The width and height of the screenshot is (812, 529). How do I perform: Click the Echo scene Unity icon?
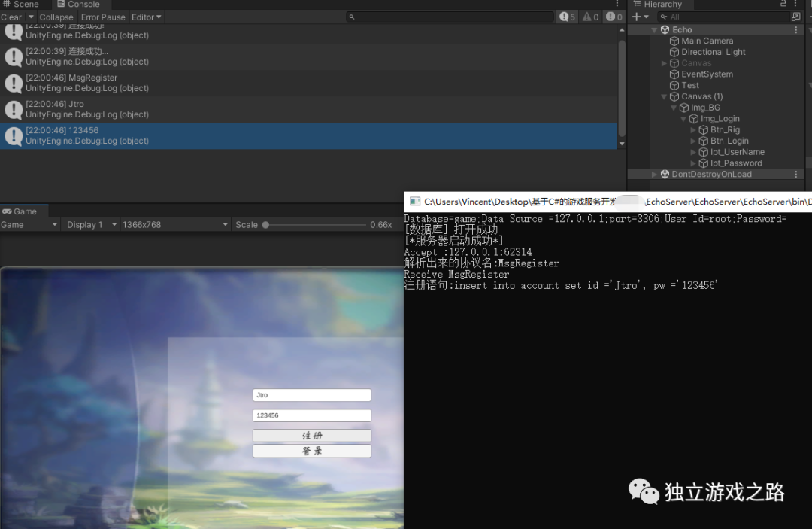(x=665, y=30)
